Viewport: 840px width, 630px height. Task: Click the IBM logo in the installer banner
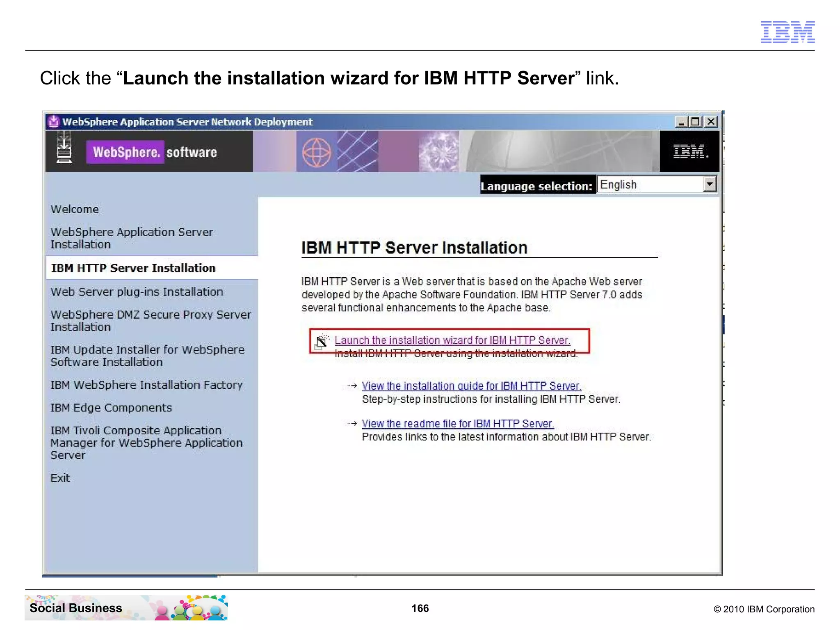pyautogui.click(x=690, y=151)
